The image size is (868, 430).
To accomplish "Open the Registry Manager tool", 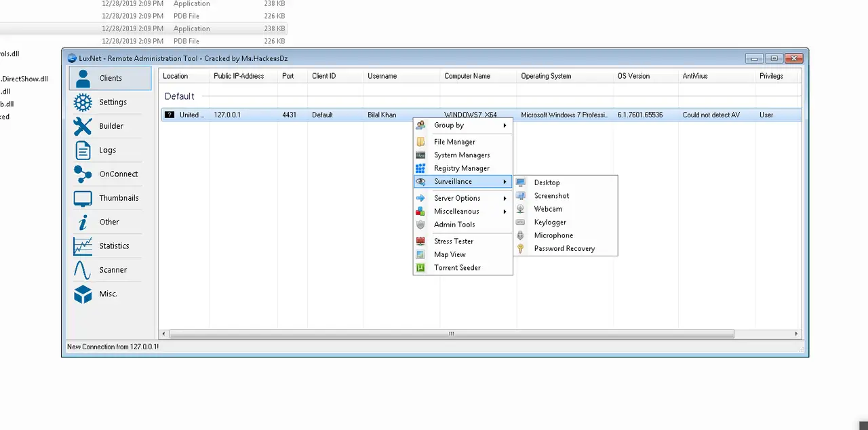I will (x=461, y=168).
